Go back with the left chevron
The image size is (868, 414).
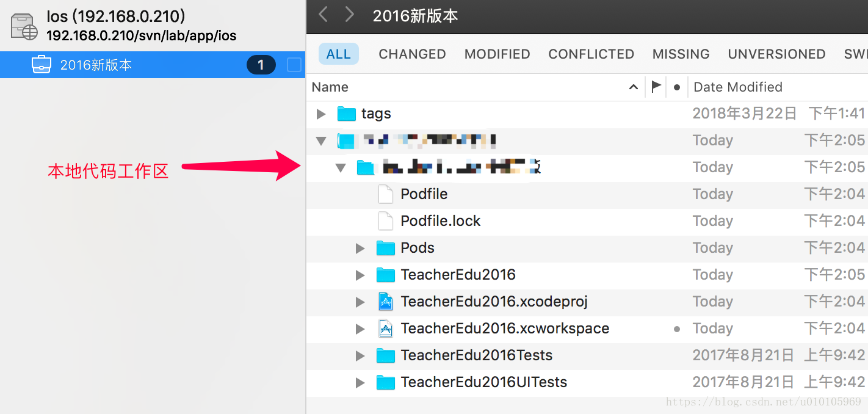click(324, 15)
